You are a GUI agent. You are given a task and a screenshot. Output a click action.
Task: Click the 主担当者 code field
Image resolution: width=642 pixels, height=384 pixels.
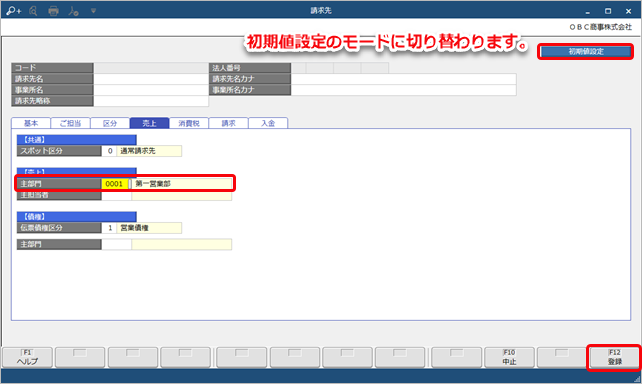tap(116, 195)
